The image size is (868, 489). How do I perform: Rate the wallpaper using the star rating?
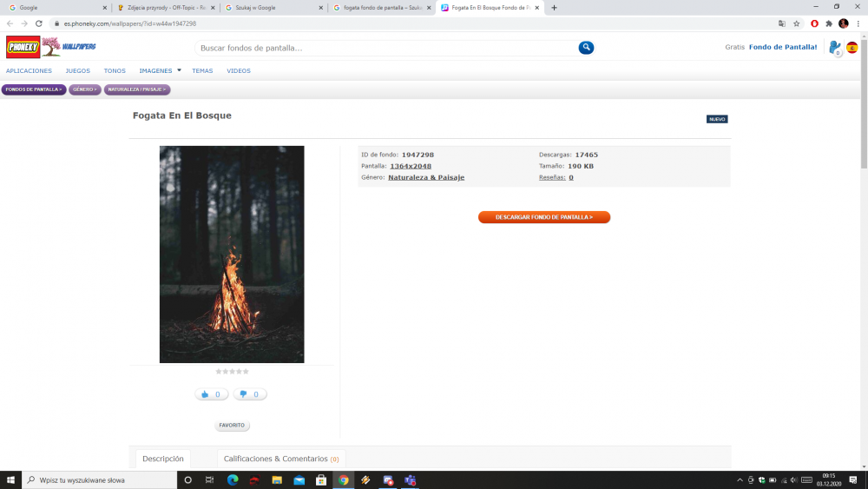tap(232, 372)
